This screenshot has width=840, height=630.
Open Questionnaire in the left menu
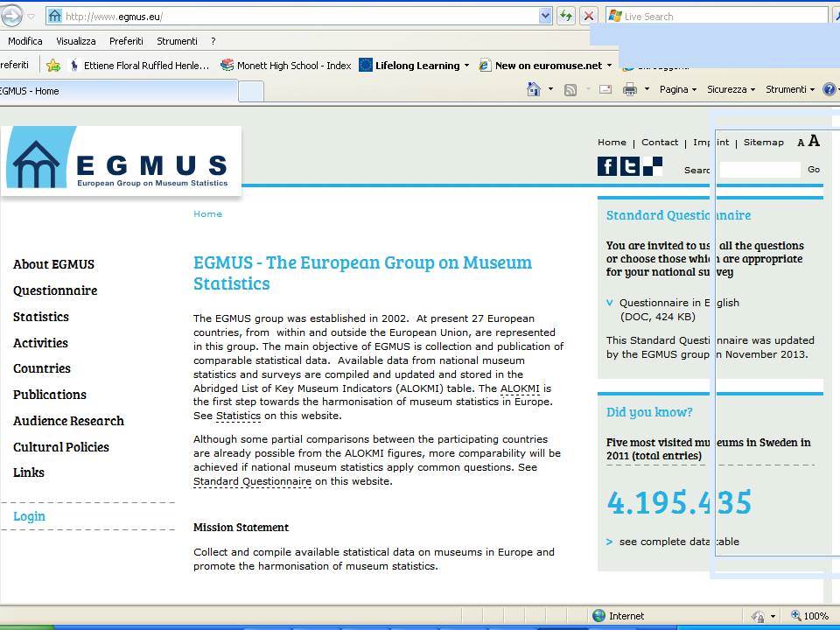(x=55, y=290)
